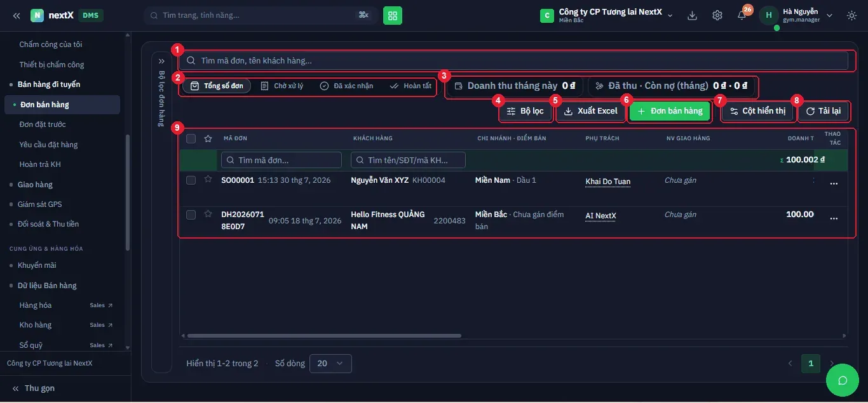The height and width of the screenshot is (403, 868).
Task: Click the download icon in the top bar
Action: [x=693, y=15]
